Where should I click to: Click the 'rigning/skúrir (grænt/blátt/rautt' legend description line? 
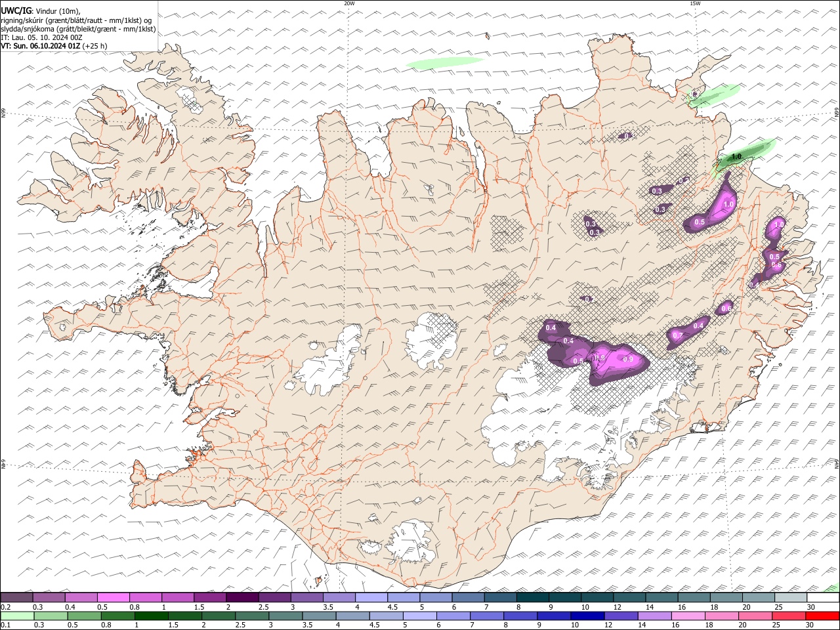pos(76,20)
